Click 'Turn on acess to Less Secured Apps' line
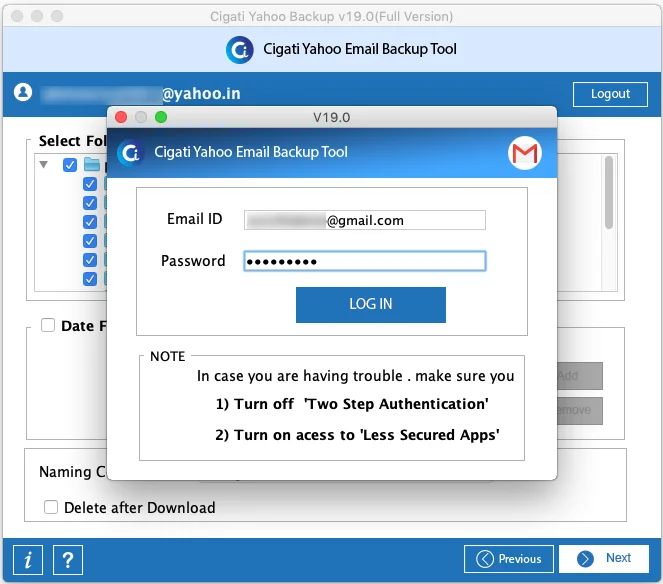Screen dimensions: 663x584 [x=357, y=435]
